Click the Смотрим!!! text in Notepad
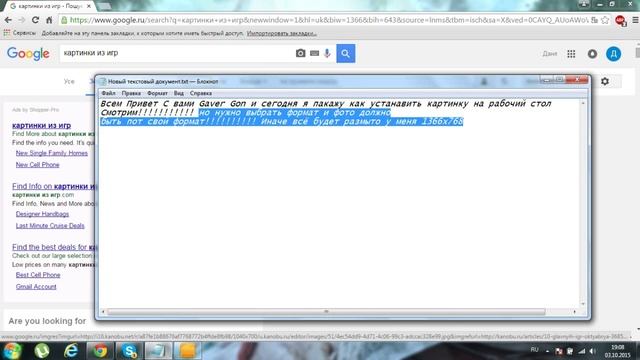This screenshot has width=640, height=360. point(147,113)
